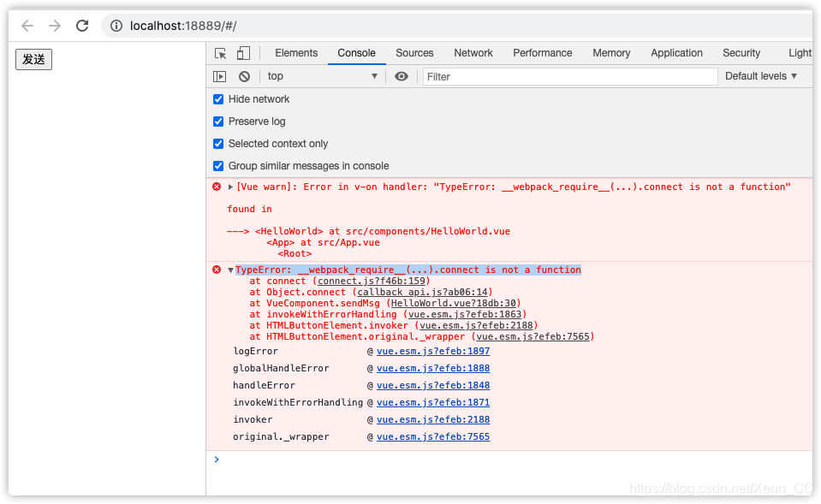Viewport: 821px width, 504px height.
Task: Navigate back with the back arrow
Action: coord(27,26)
